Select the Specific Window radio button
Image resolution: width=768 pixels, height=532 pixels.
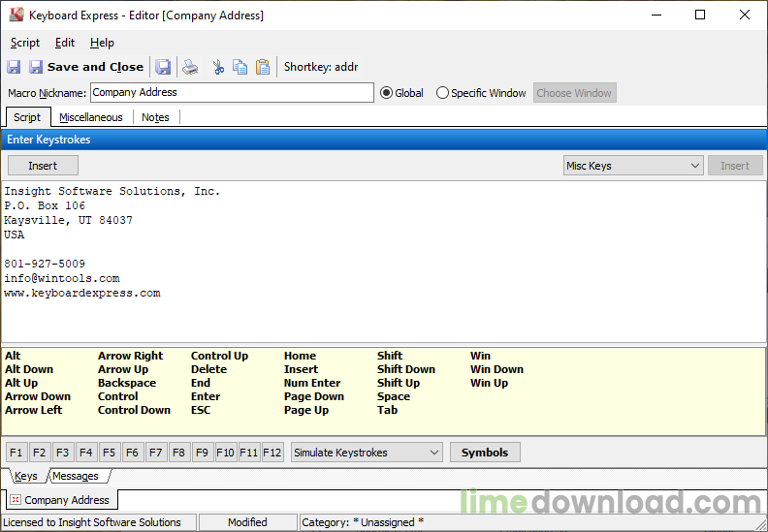(442, 92)
